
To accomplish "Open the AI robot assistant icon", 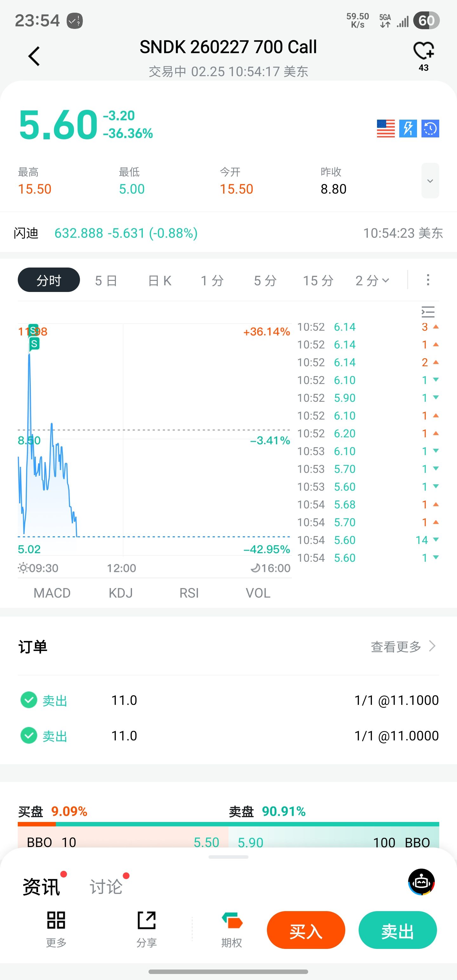I will coord(421,882).
